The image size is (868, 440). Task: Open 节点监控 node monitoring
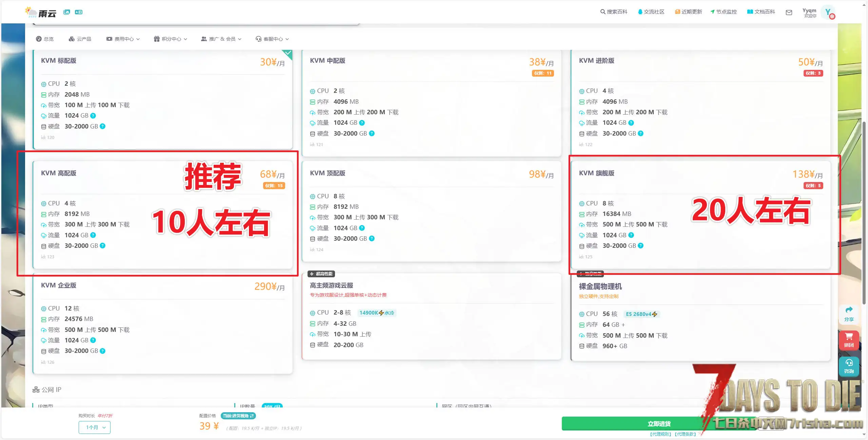click(x=724, y=12)
